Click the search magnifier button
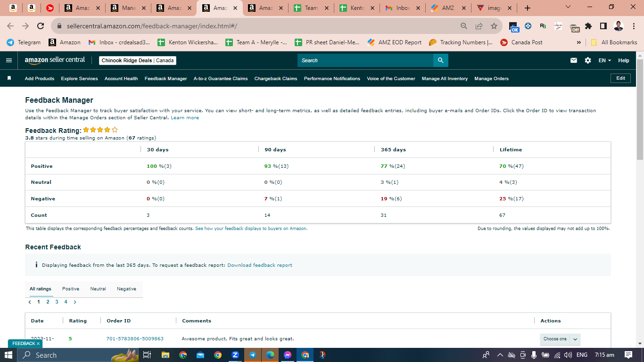This screenshot has width=644, height=362. point(441,60)
